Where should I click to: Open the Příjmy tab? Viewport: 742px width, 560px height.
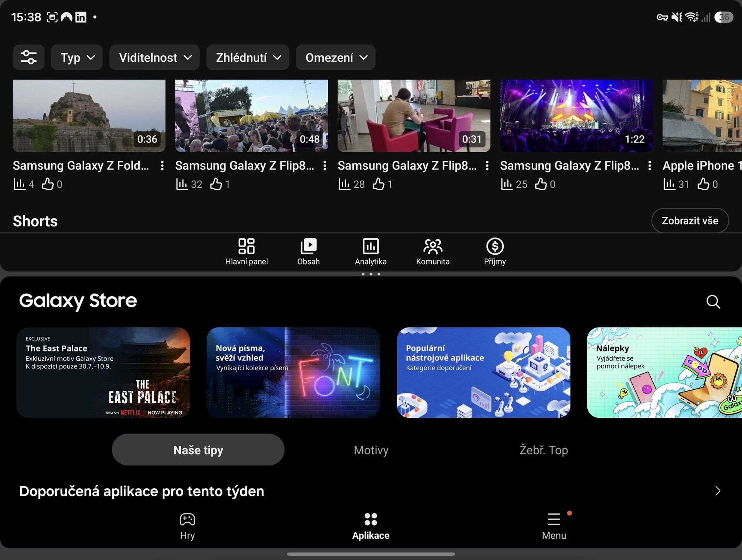pos(495,252)
